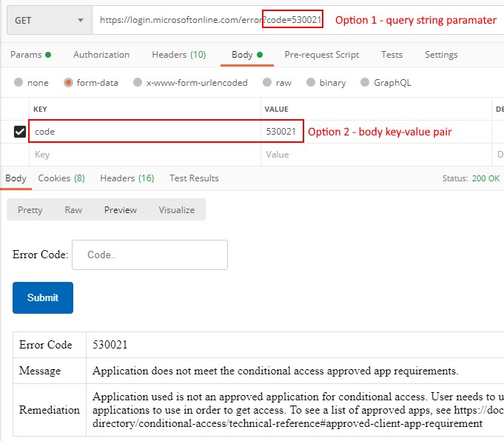The image size is (504, 441).
Task: Click the empty Key placeholder field
Action: [144, 155]
